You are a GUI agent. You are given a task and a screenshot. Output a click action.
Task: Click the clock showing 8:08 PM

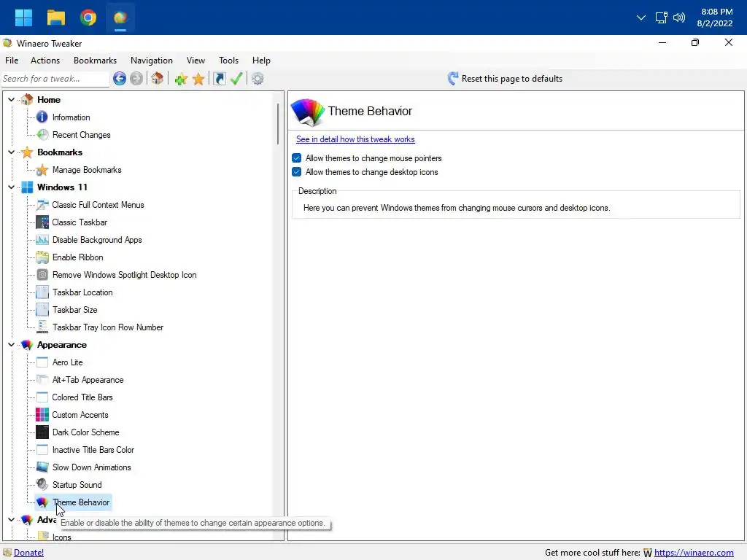coord(716,12)
